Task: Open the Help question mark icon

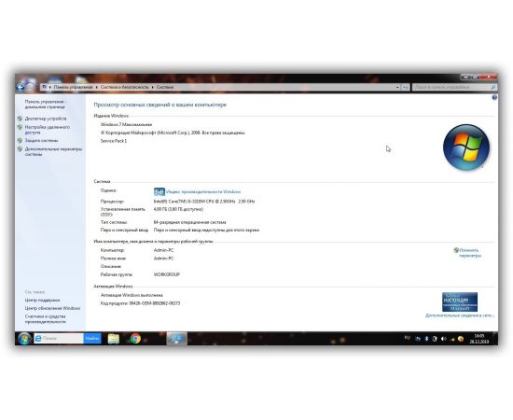Action: 494,98
